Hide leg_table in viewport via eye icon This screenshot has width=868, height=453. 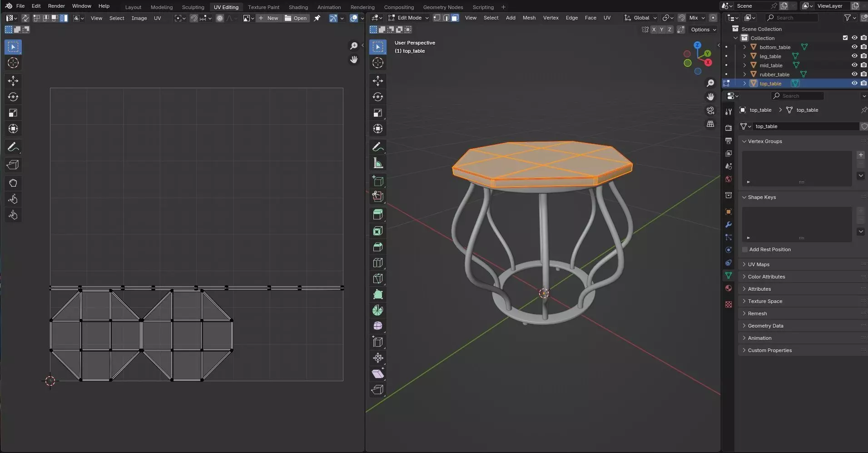tap(854, 56)
